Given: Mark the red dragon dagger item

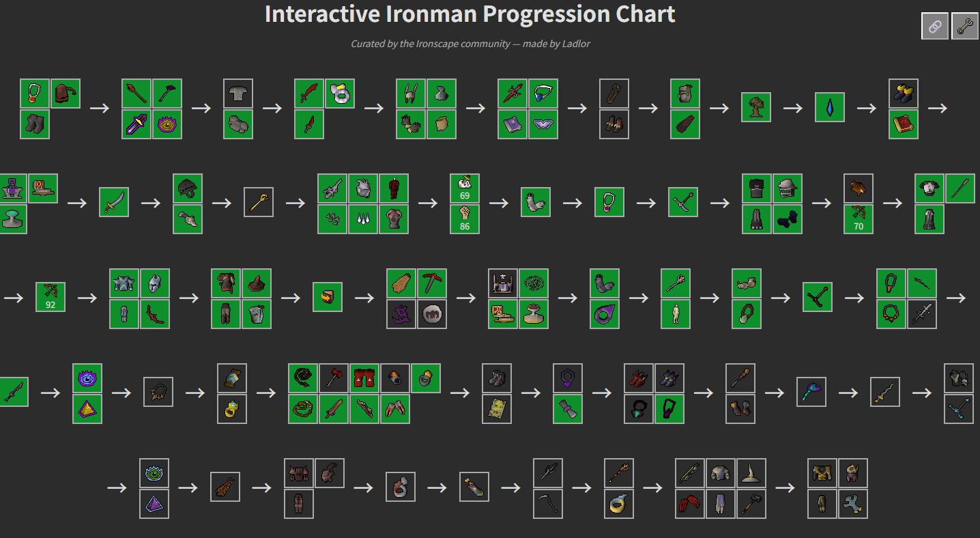Looking at the screenshot, I should tap(309, 124).
